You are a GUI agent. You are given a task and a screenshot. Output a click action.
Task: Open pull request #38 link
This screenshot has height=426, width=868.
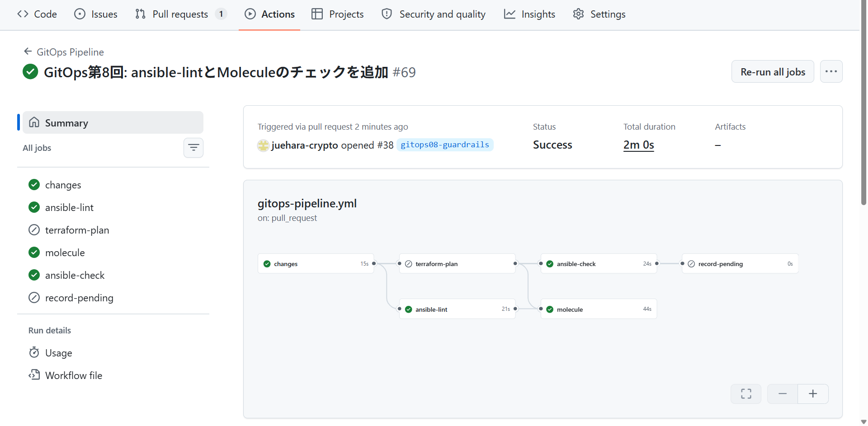385,145
